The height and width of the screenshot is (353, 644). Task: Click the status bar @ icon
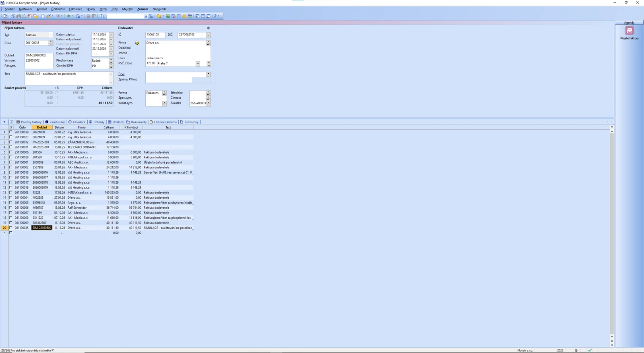pyautogui.click(x=576, y=350)
